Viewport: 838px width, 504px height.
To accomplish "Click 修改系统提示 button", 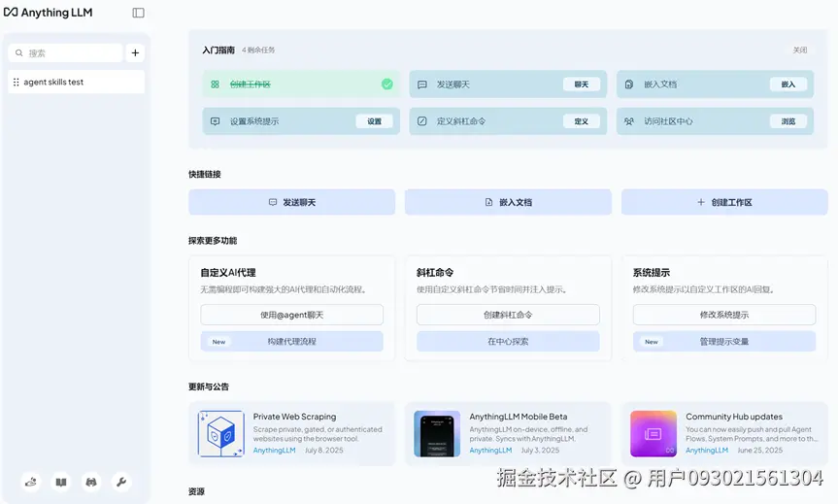I will [724, 315].
